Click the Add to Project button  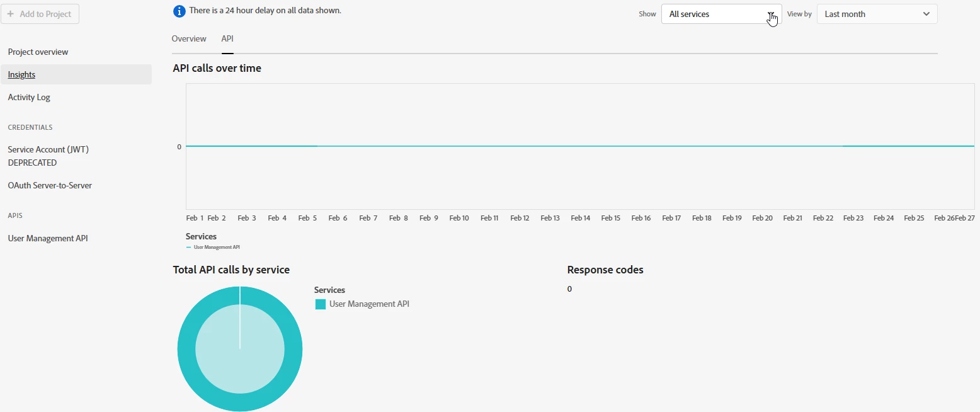(x=40, y=14)
